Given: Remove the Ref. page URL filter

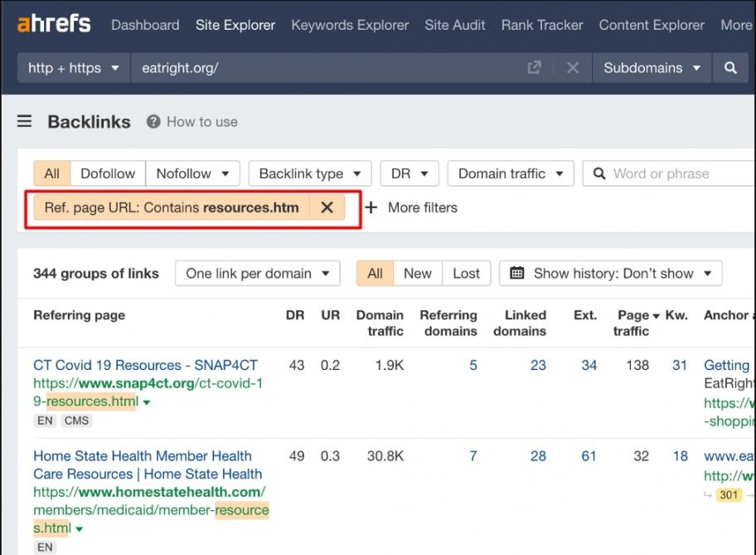Looking at the screenshot, I should (x=327, y=207).
